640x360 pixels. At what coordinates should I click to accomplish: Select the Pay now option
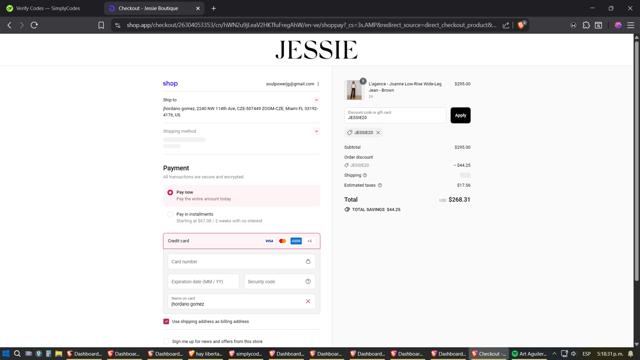click(x=170, y=192)
